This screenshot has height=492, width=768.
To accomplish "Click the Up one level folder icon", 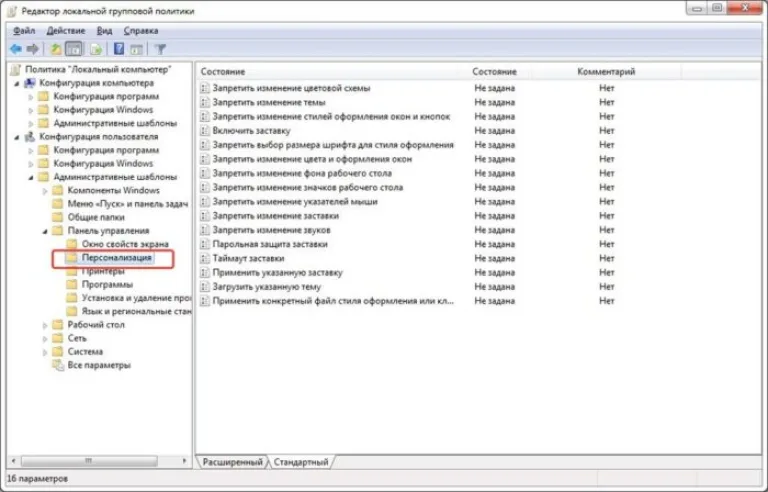I will (x=55, y=49).
